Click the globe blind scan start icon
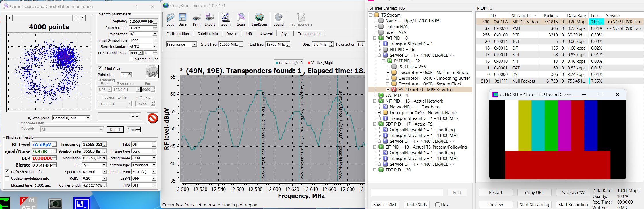Screen dimensions: 644x209 [x=152, y=71]
